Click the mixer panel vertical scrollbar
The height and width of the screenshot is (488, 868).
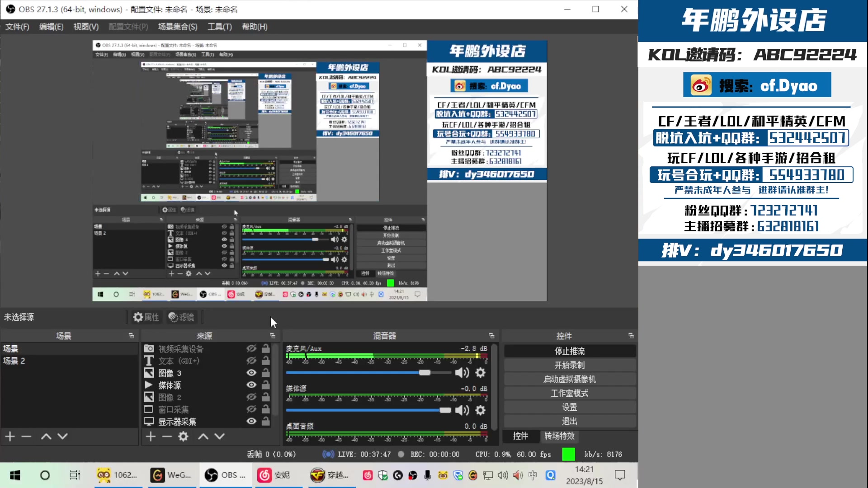495,387
